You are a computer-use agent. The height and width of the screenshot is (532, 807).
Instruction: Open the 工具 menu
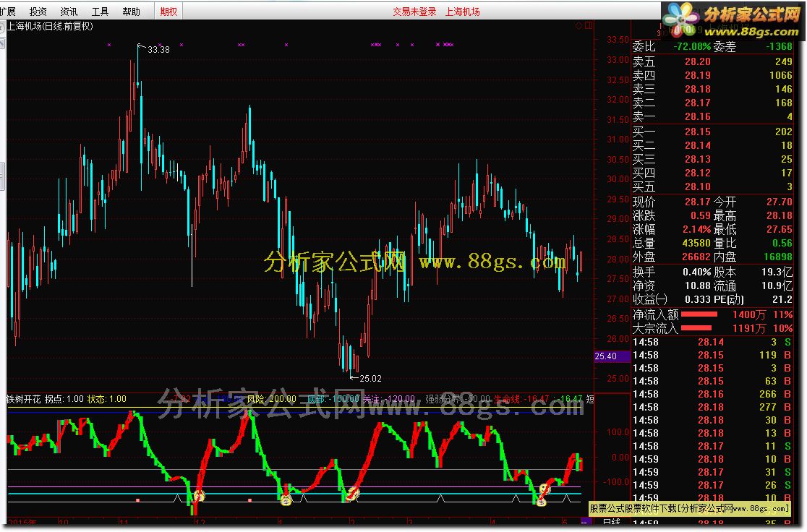point(100,12)
